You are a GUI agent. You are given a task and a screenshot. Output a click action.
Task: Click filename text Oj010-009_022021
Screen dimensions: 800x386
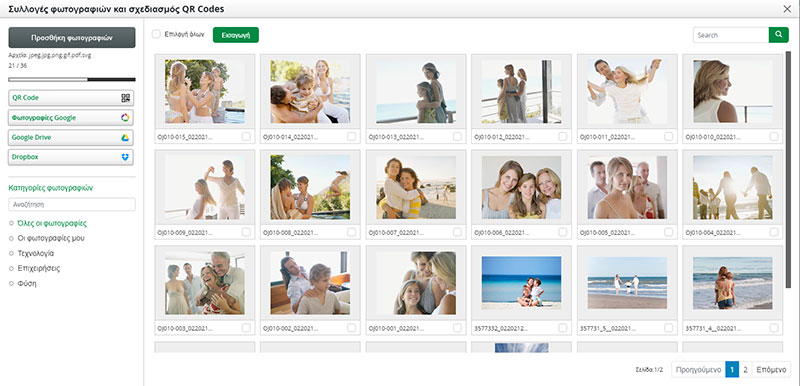click(x=184, y=233)
